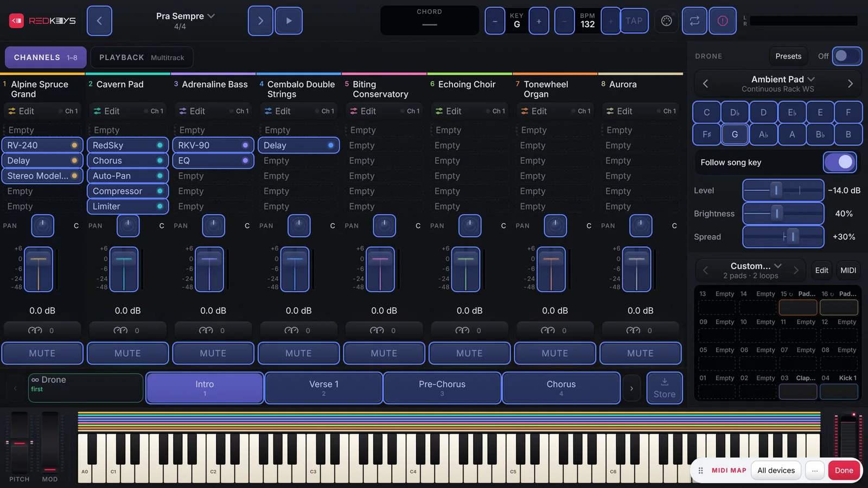Click Done in MIDI map bar

click(x=844, y=470)
